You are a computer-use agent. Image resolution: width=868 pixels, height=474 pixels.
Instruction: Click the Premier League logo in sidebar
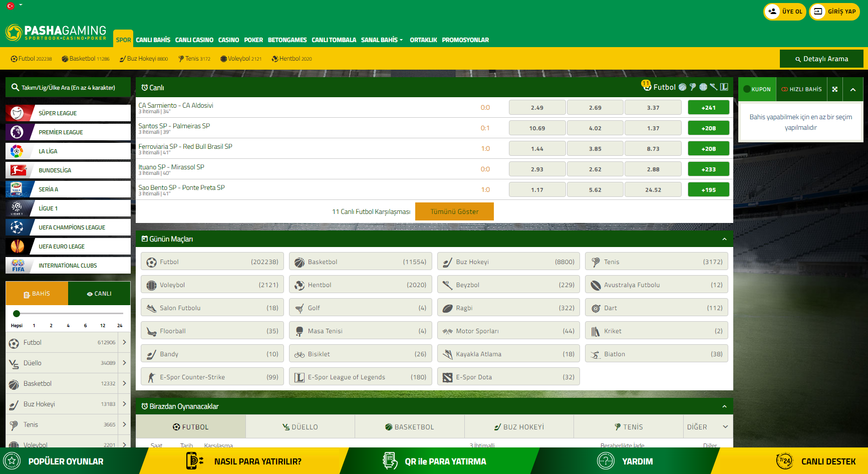pyautogui.click(x=17, y=132)
